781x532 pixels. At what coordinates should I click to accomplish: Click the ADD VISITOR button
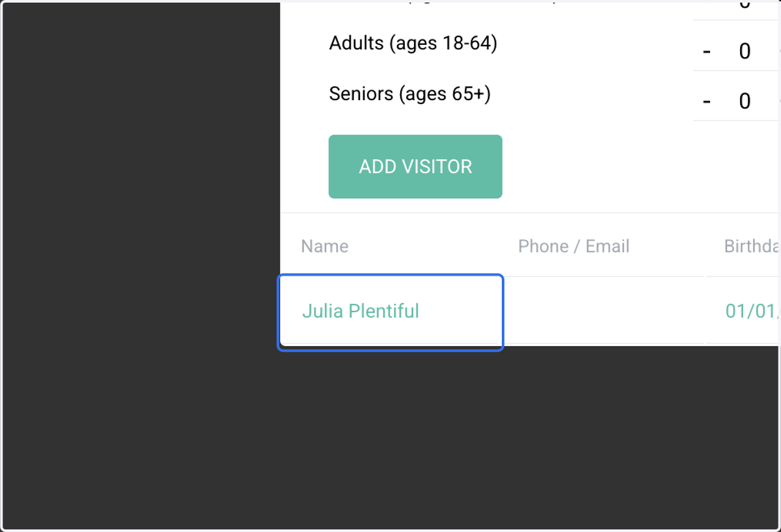(x=415, y=166)
